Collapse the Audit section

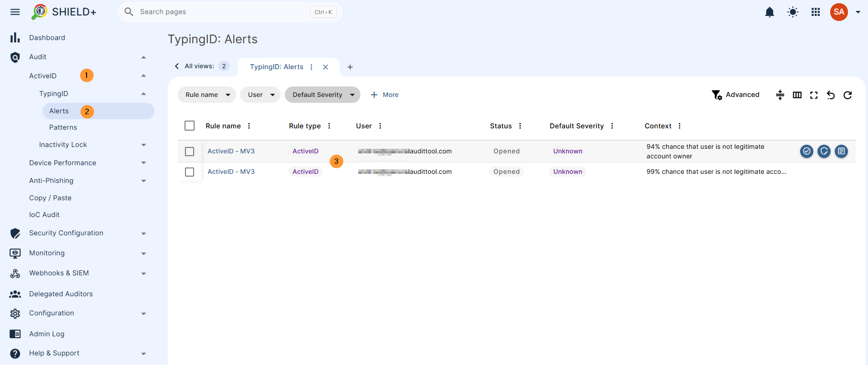tap(144, 57)
